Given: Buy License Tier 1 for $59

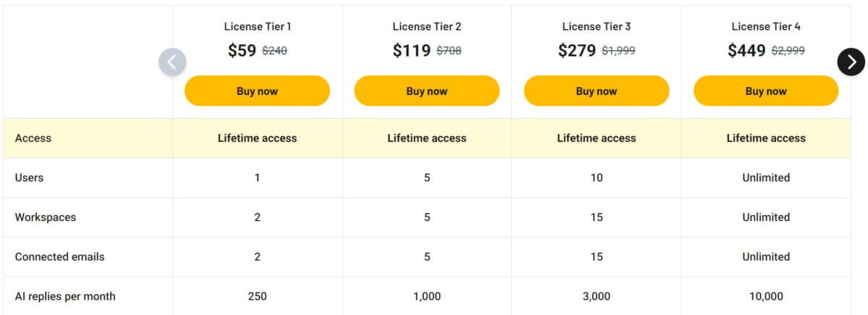Looking at the screenshot, I should (x=258, y=91).
